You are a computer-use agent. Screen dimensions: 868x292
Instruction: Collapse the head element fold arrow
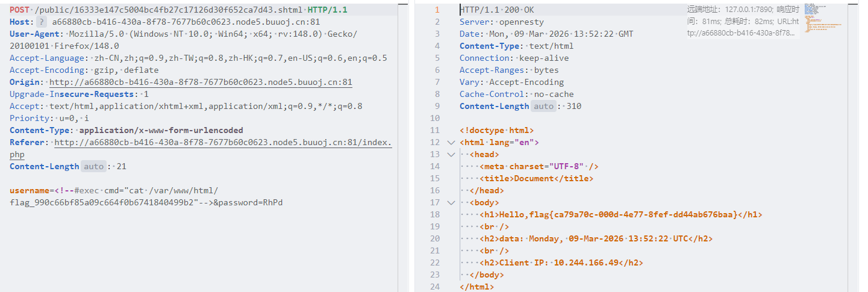(x=451, y=155)
